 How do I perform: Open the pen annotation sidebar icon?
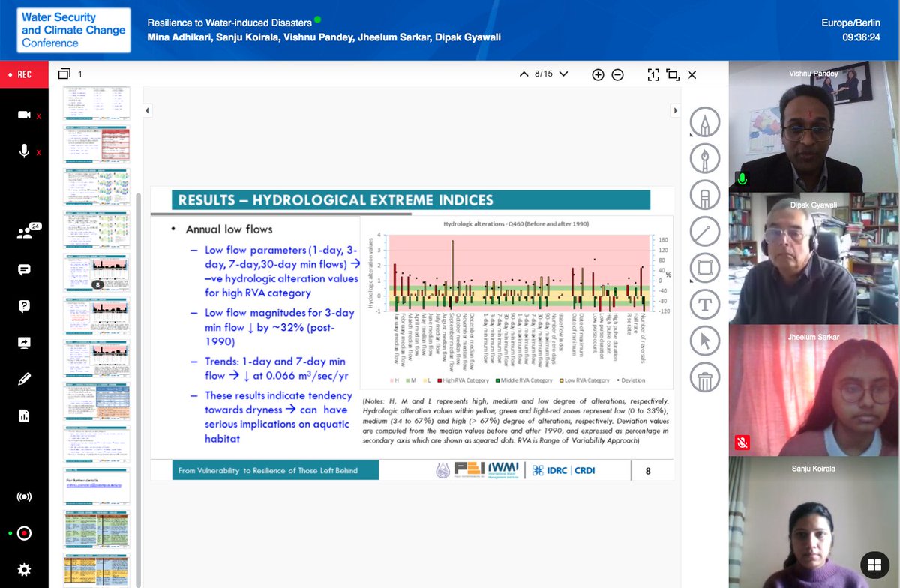(24, 379)
